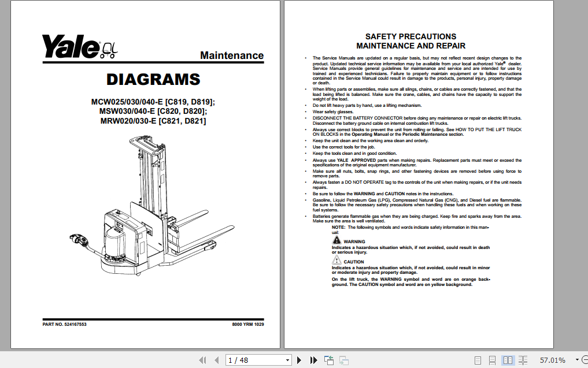This screenshot has width=588, height=368.
Task: Click the 'Be sure to follow the WARNING' bullet
Action: [383, 194]
